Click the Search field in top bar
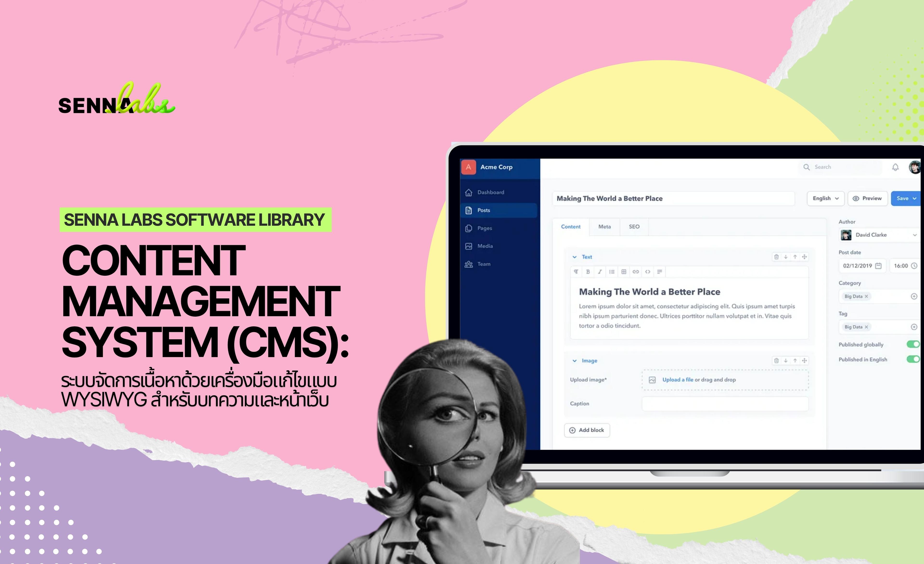 pyautogui.click(x=840, y=167)
